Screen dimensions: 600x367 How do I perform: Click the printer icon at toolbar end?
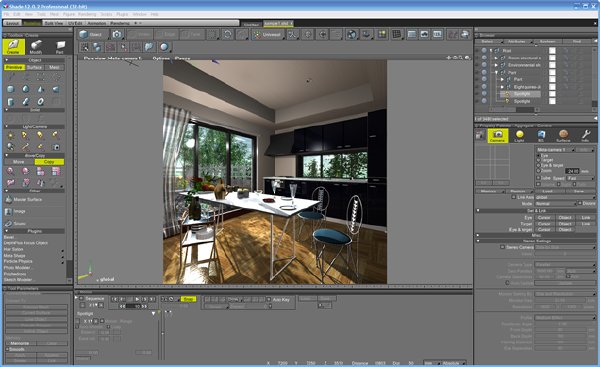pyautogui.click(x=465, y=34)
